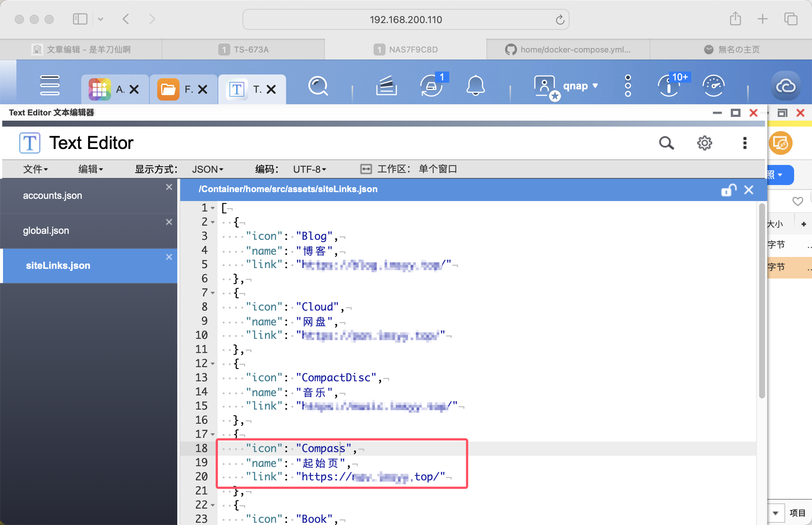Open the UTF-8 encoding dropdown
Image resolution: width=812 pixels, height=525 pixels.
click(310, 169)
